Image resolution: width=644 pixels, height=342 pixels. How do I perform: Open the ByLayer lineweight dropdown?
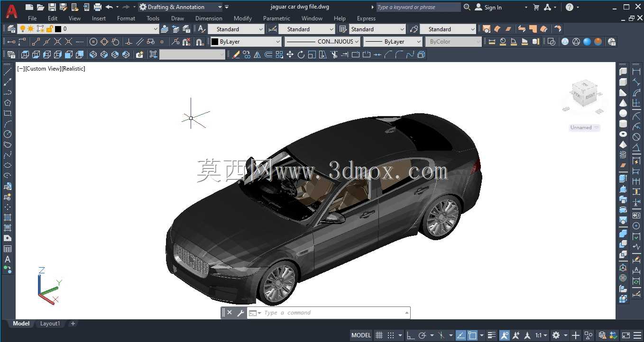[393, 42]
